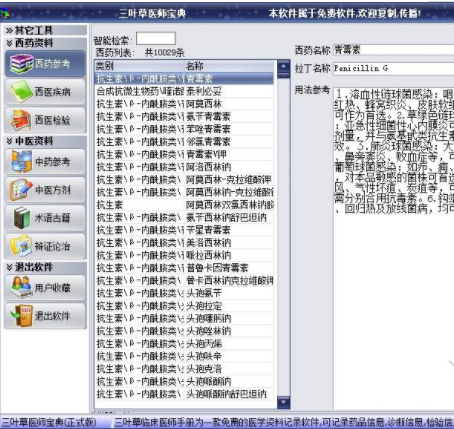Select the 泰利必妥 row
Image resolution: width=454 pixels, height=429 pixels.
coord(184,91)
